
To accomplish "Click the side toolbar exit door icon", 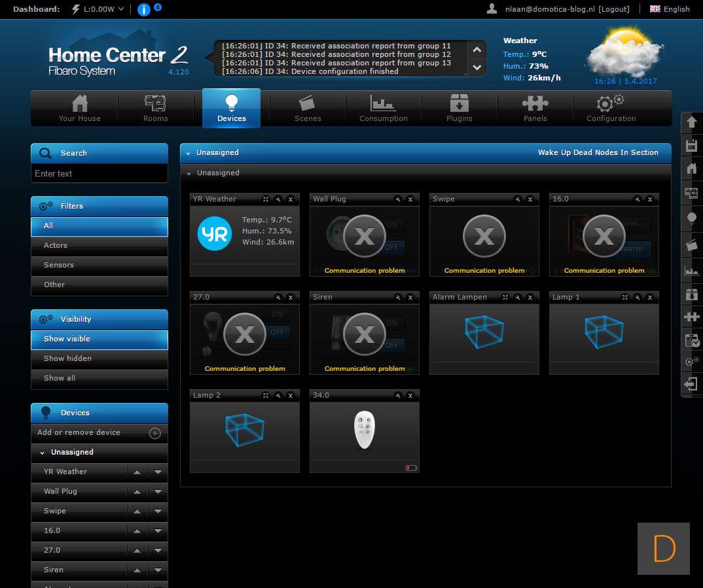I will [691, 384].
